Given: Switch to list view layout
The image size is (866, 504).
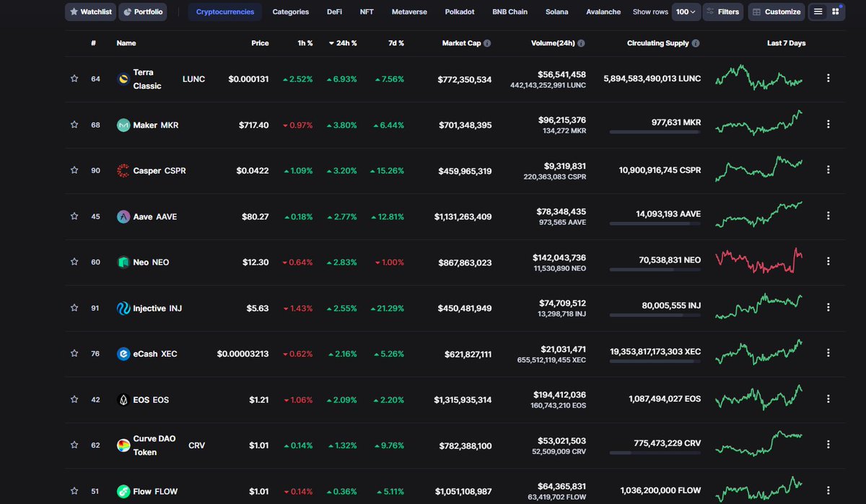Looking at the screenshot, I should coord(818,12).
